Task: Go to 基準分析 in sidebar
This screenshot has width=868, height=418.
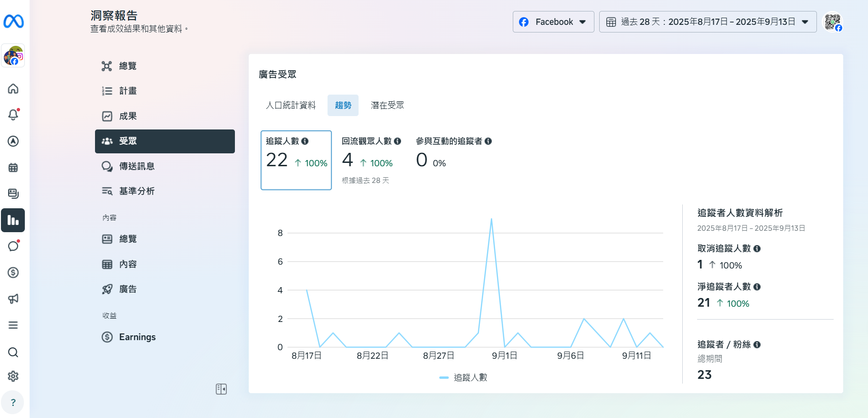Action: click(137, 191)
